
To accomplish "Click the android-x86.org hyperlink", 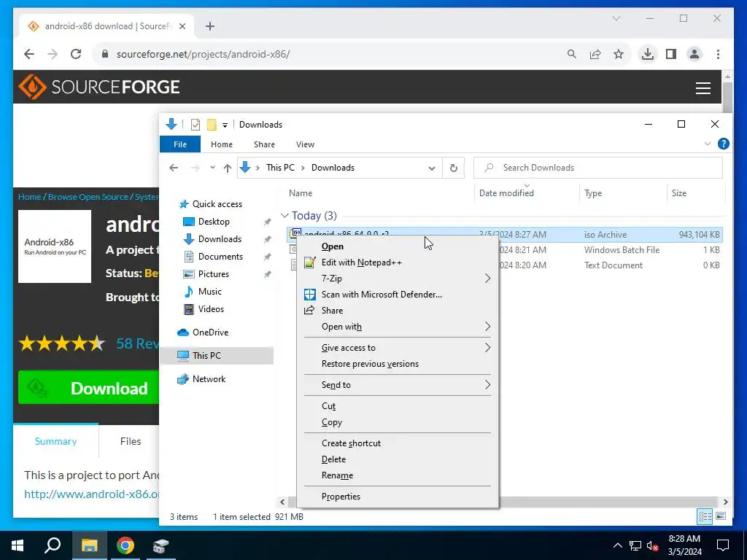I will coord(92,494).
